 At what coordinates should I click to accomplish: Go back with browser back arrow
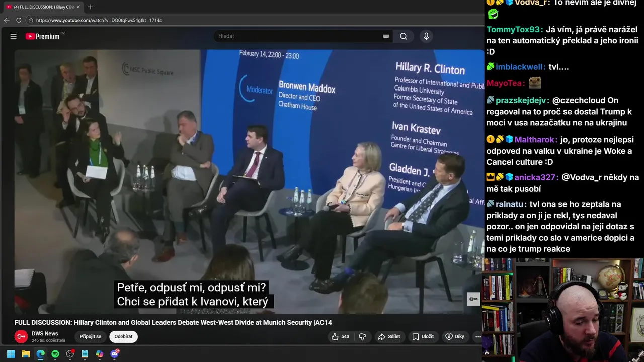(x=7, y=20)
